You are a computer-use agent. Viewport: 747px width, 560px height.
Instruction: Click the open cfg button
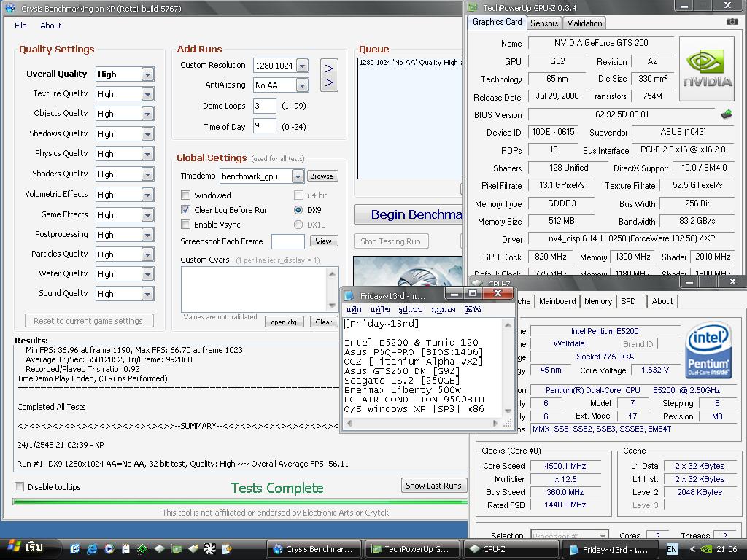tap(284, 322)
